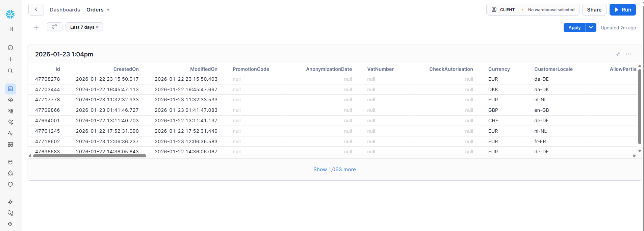Add a new tile with the plus icon
The height and width of the screenshot is (231, 644).
[36, 28]
